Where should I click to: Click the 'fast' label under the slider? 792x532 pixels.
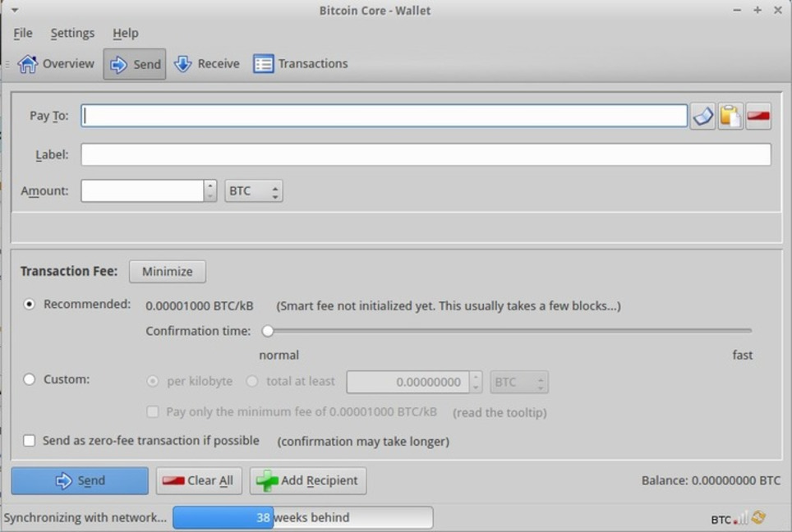tap(743, 355)
